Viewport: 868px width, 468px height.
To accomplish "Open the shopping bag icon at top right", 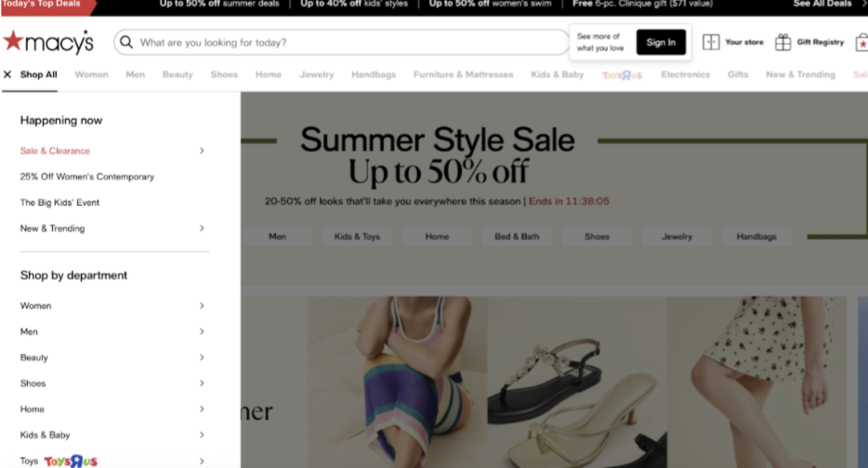I will click(861, 42).
